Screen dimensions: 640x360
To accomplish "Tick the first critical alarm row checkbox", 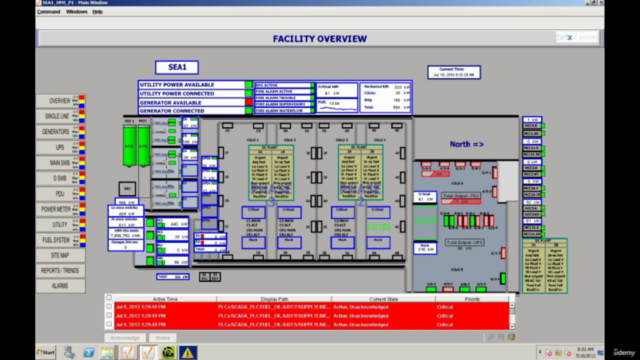I will [x=109, y=307].
